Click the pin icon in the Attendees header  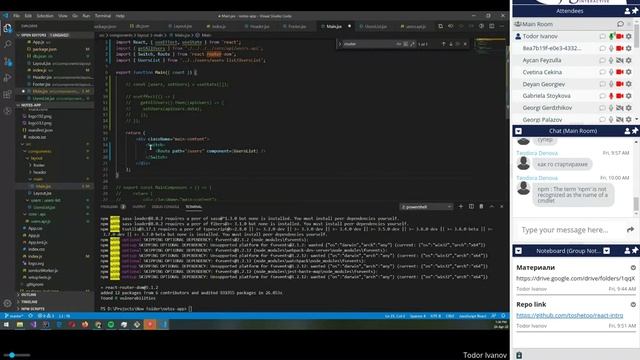[x=635, y=11]
